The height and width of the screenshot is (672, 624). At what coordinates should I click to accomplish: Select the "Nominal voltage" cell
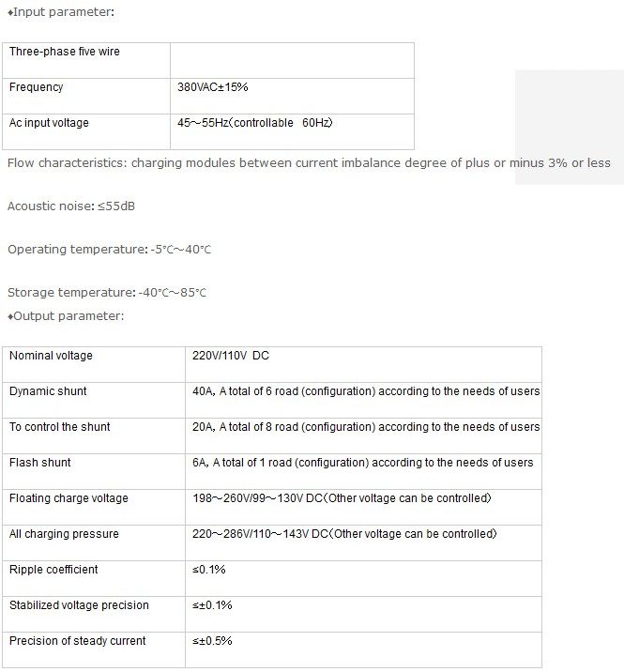click(51, 356)
